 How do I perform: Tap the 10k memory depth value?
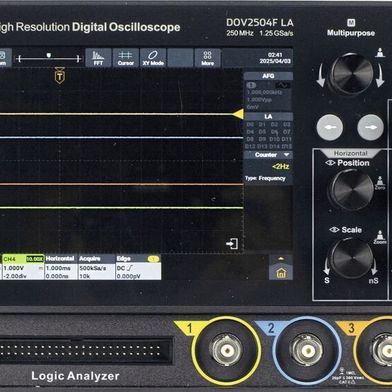83,276
